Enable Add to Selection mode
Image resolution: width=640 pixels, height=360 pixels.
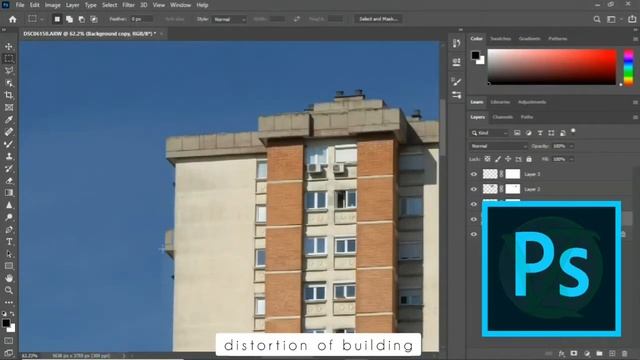point(69,19)
